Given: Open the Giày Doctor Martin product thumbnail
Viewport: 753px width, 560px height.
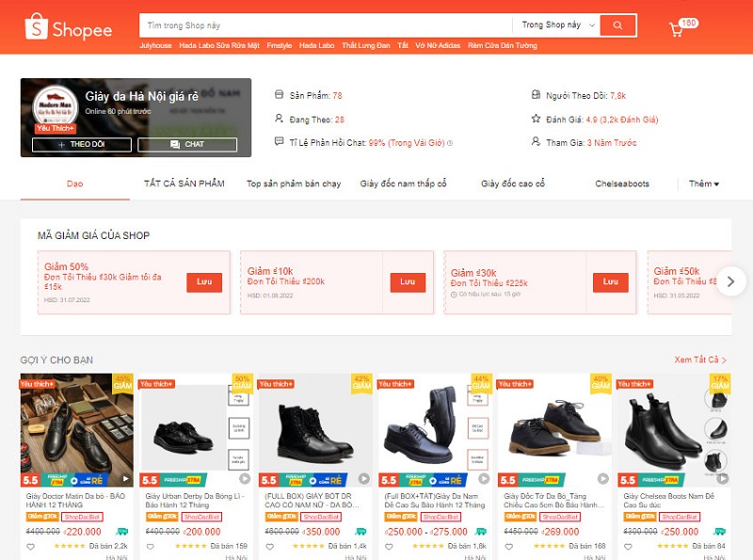Looking at the screenshot, I should click(77, 424).
